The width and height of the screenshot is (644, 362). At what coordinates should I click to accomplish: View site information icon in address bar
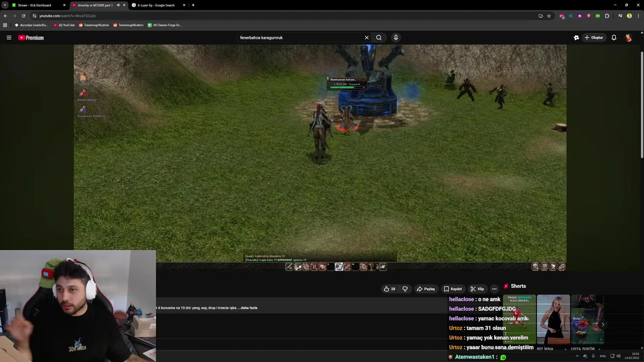[34, 16]
